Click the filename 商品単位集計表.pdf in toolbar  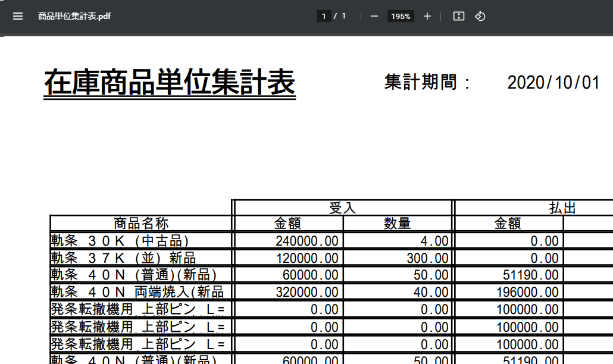point(74,16)
